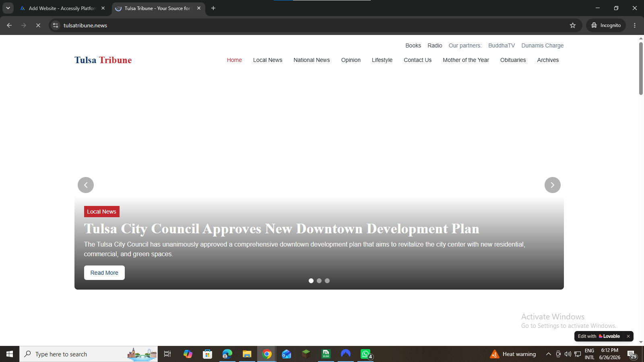
Task: Stop loading the page
Action: pos(38,25)
